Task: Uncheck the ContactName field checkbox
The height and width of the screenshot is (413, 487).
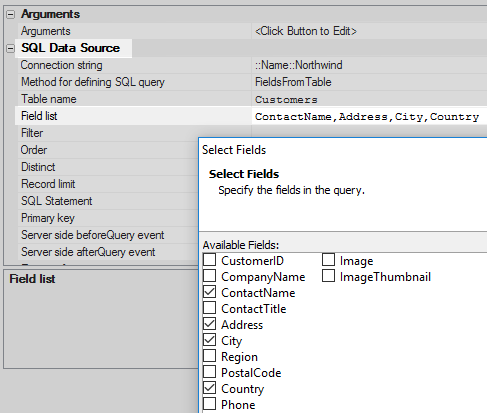Action: coord(209,292)
